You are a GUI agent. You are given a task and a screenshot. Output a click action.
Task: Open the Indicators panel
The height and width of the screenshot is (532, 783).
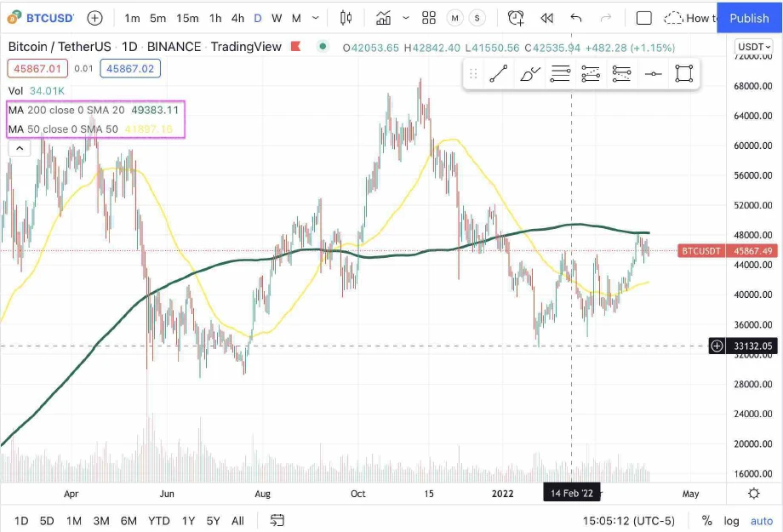pyautogui.click(x=385, y=17)
